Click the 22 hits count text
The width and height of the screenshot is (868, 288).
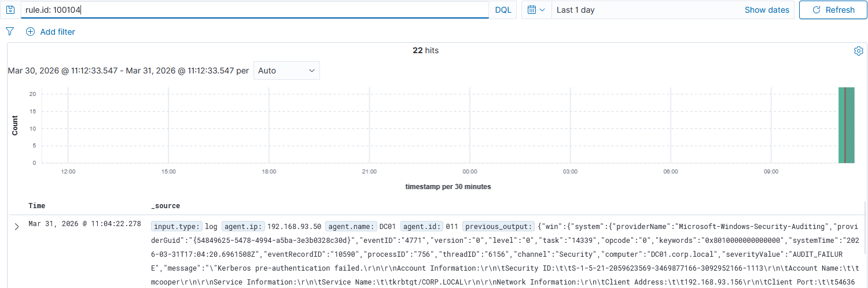[x=425, y=51]
